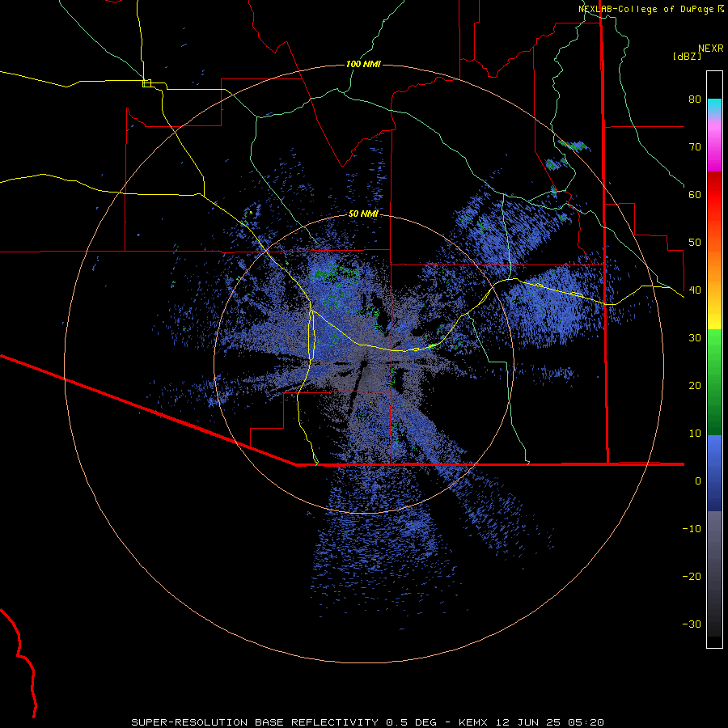Click the 0 value on the dBZ scale
728x728 pixels.
click(x=698, y=481)
